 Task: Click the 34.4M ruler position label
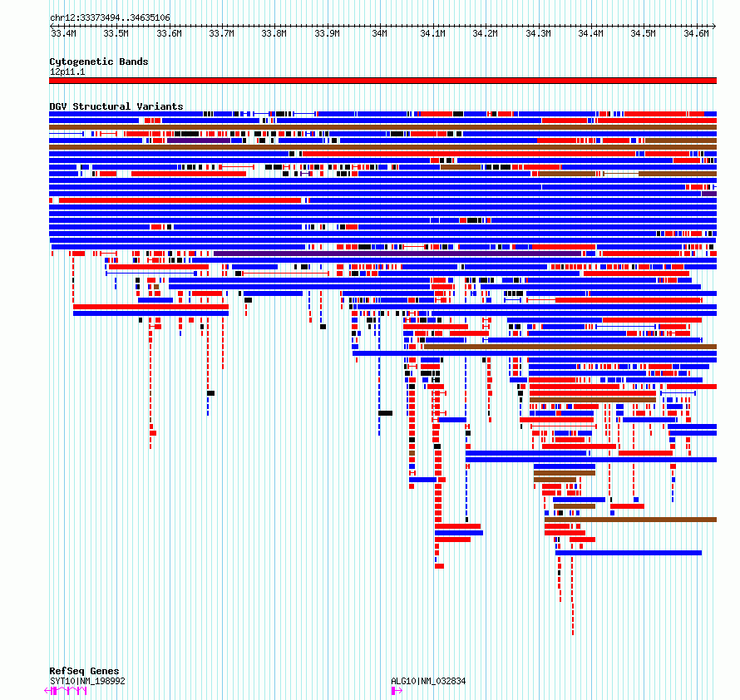(590, 33)
